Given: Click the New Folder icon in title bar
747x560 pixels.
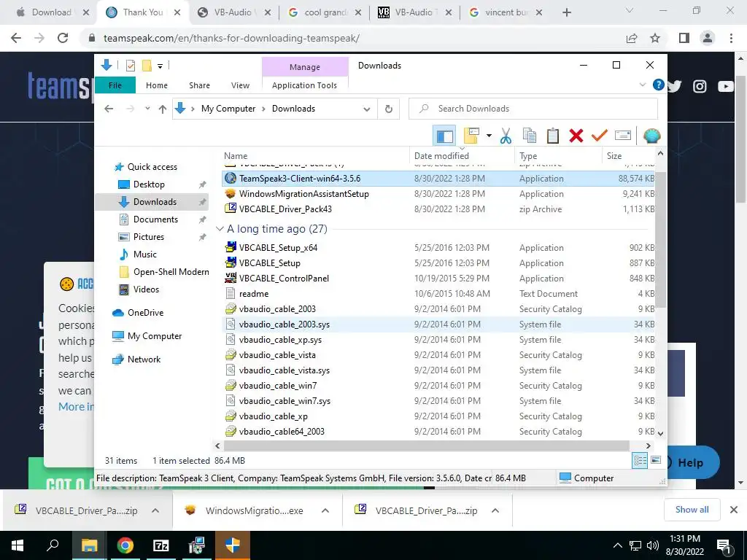Looking at the screenshot, I should pyautogui.click(x=147, y=66).
